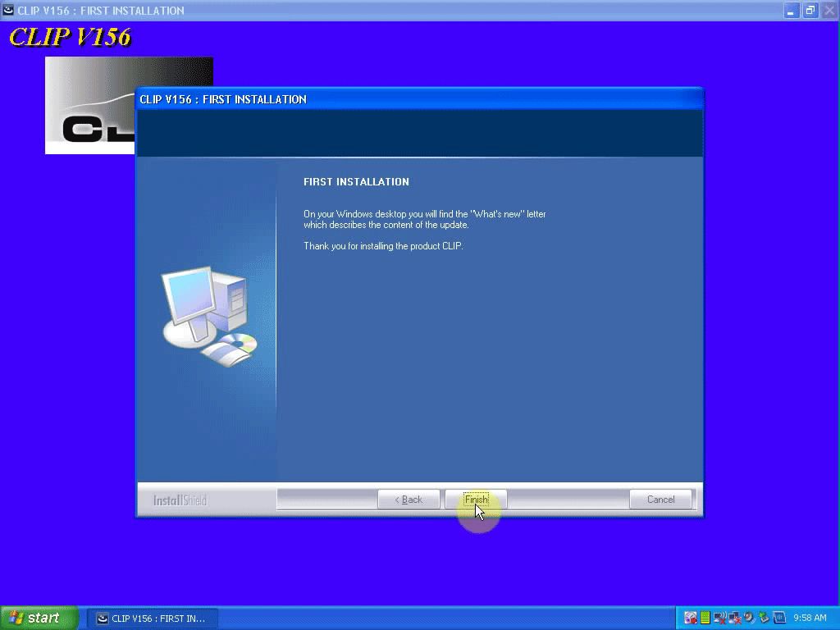The width and height of the screenshot is (840, 630).
Task: Click "Thank you for installing the product CLIP."
Action: coord(383,246)
